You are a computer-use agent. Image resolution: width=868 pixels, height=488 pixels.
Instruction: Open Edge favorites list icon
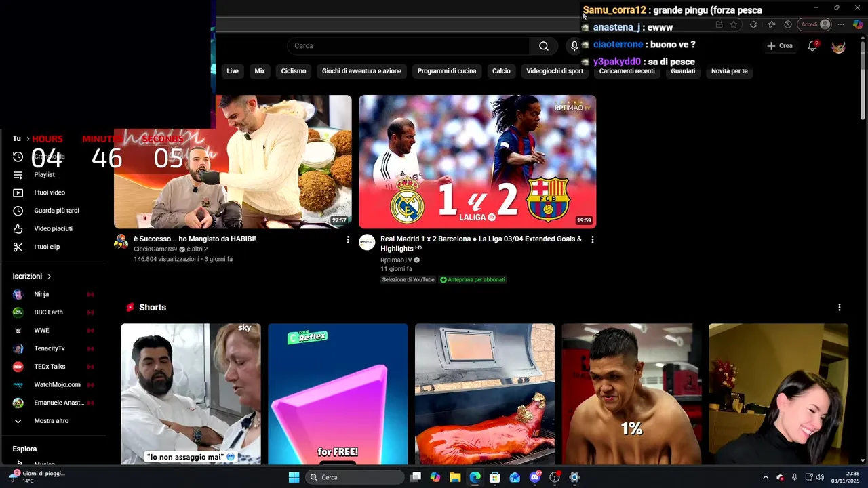point(772,24)
